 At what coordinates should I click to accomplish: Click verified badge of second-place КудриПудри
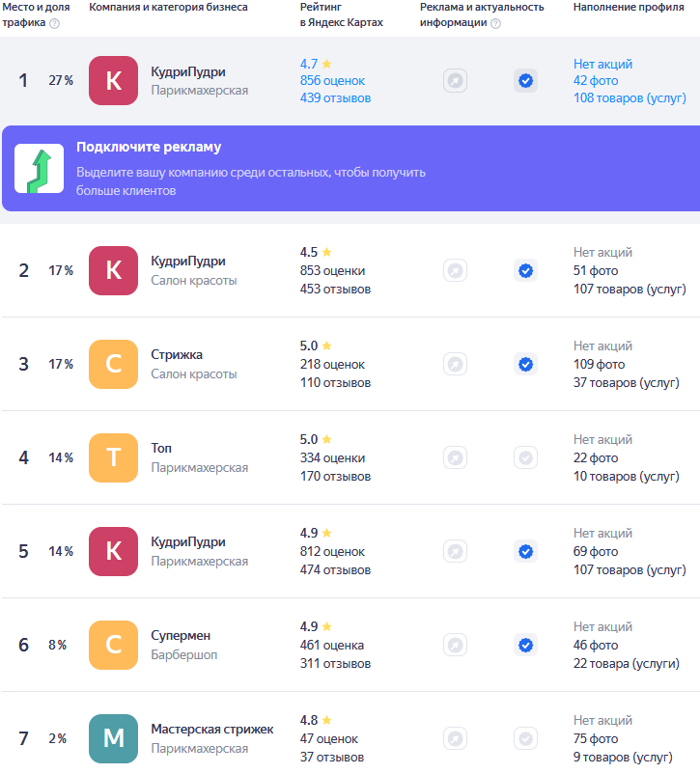[525, 271]
